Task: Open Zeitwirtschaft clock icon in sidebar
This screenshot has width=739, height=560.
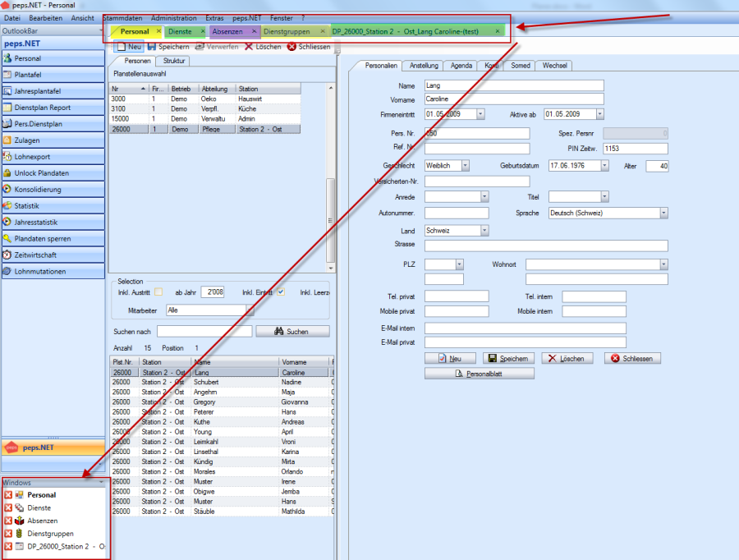Action: click(8, 255)
